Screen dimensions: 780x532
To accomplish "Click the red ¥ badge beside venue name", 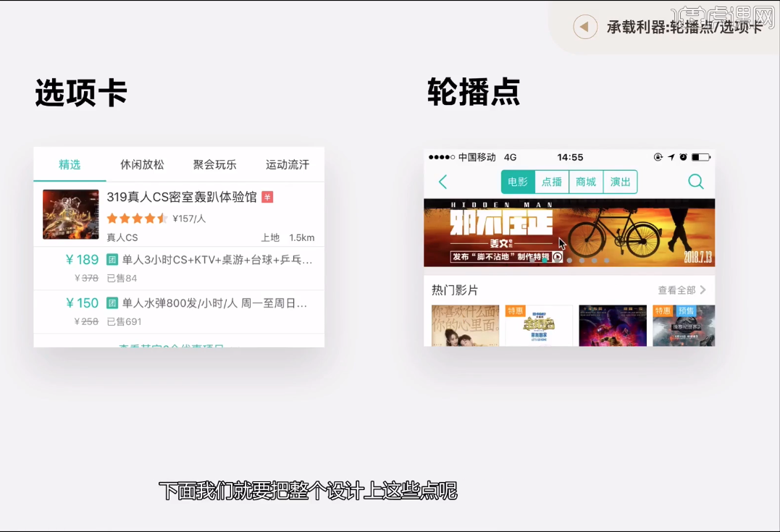I will click(267, 198).
